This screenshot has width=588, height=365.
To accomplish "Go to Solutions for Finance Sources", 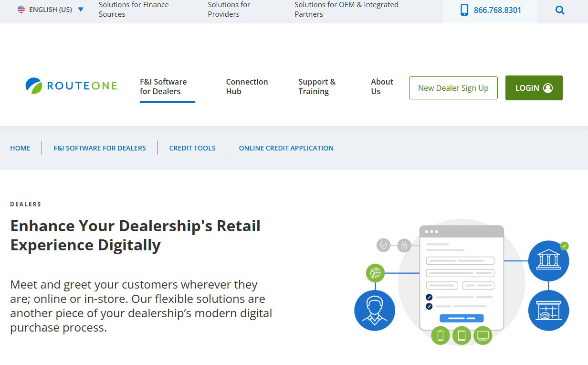I will click(x=134, y=10).
